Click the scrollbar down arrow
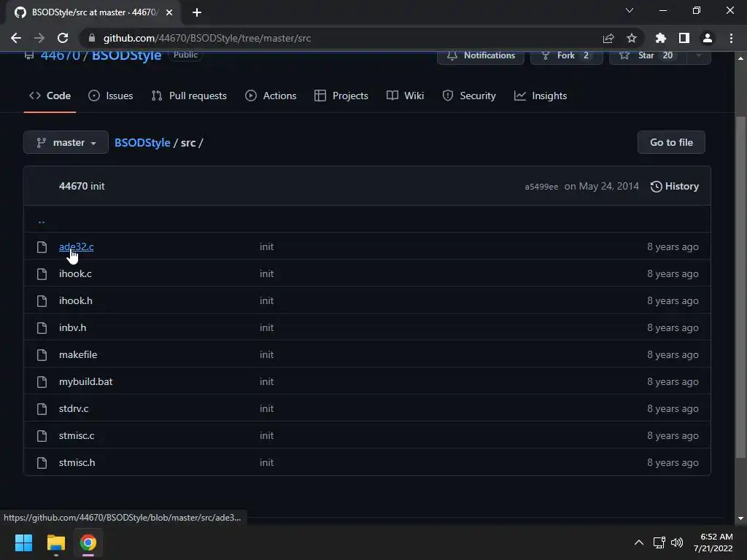Image resolution: width=747 pixels, height=560 pixels. 740,518
